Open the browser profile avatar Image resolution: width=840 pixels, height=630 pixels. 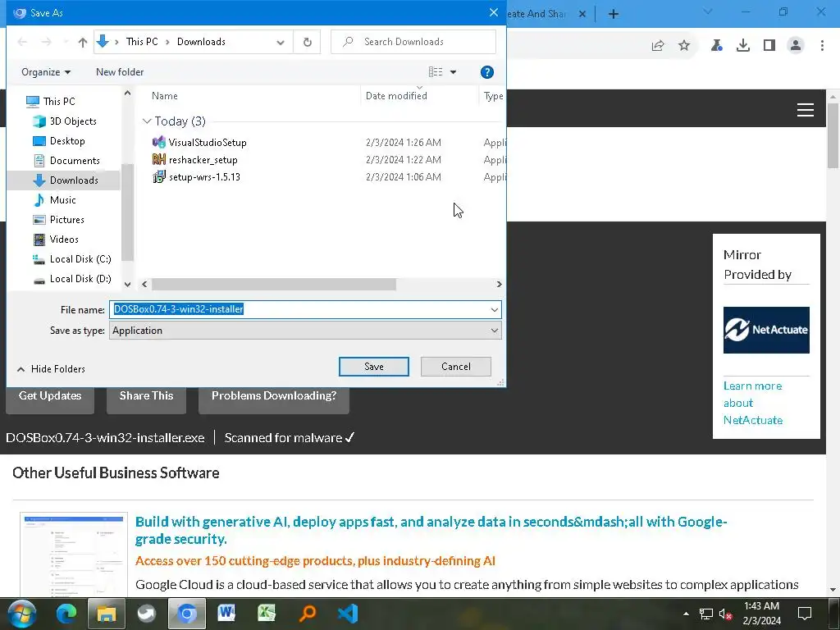(796, 46)
